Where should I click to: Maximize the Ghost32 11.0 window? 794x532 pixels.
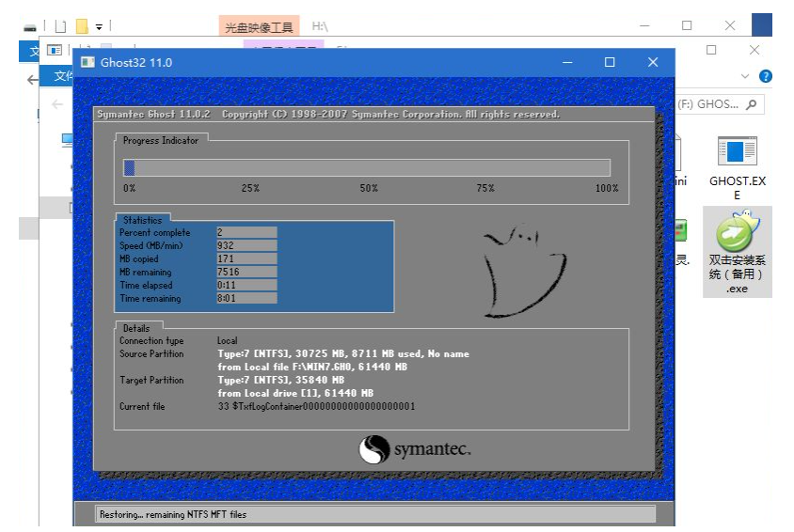[x=610, y=62]
